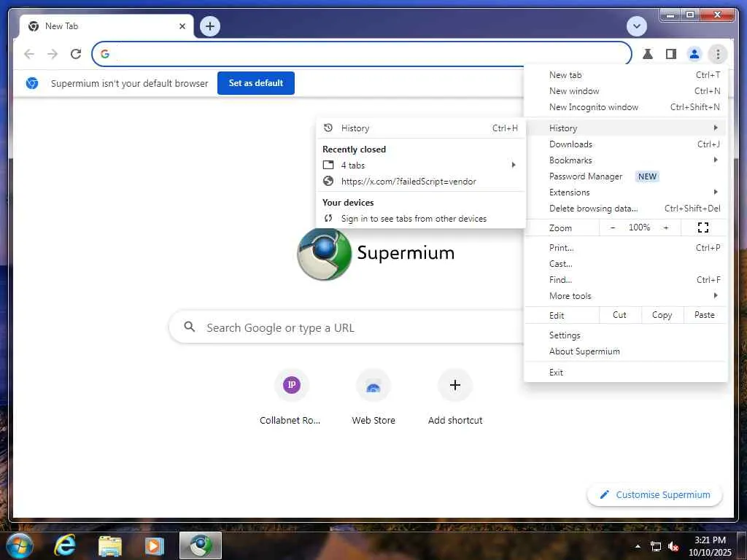Click the forward navigation arrow
Image resolution: width=747 pixels, height=560 pixels.
coord(53,54)
